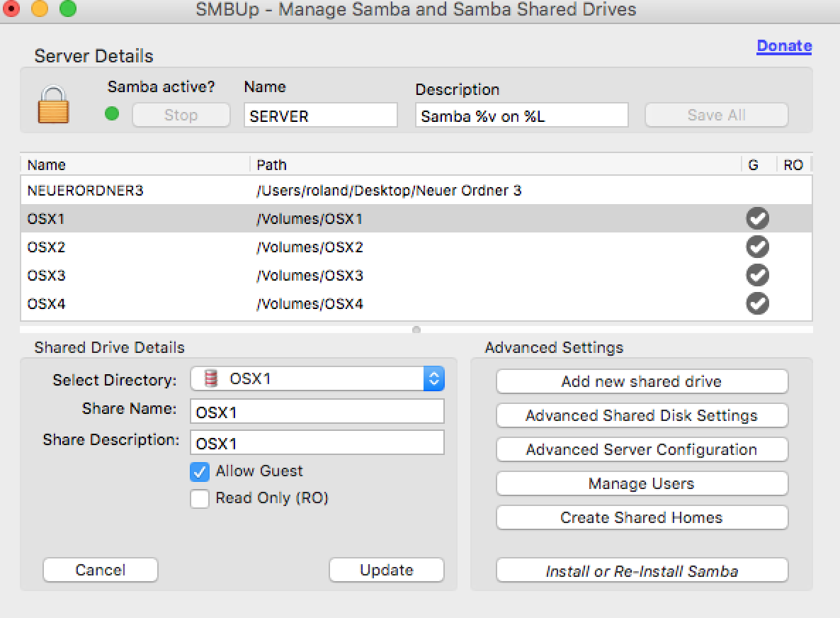
Task: Click the Cancel button
Action: [x=100, y=570]
